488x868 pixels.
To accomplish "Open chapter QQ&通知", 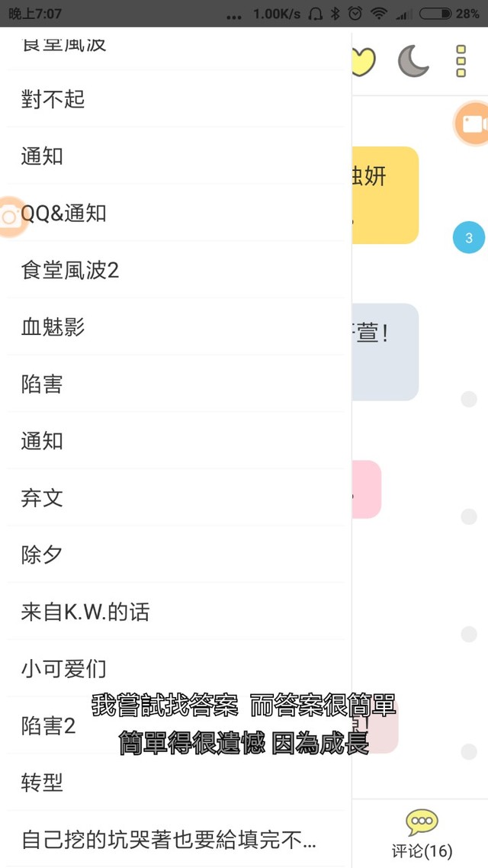I will pos(64,214).
